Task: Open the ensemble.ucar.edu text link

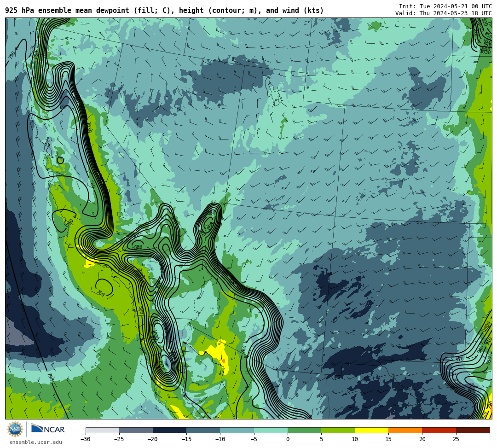Action: click(x=36, y=442)
